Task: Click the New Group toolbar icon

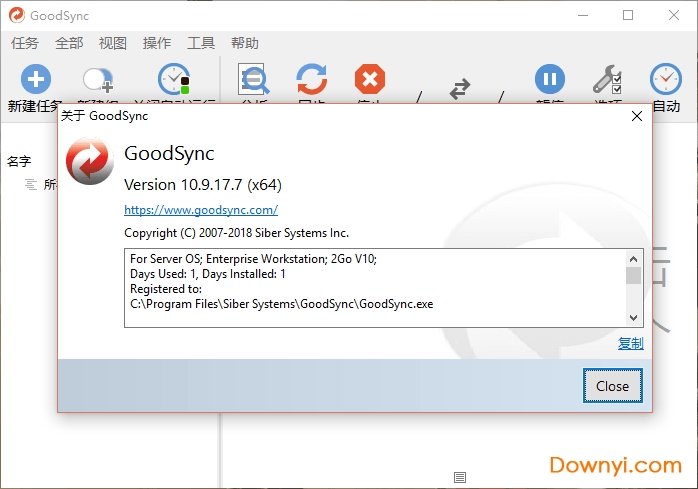Action: (98, 80)
